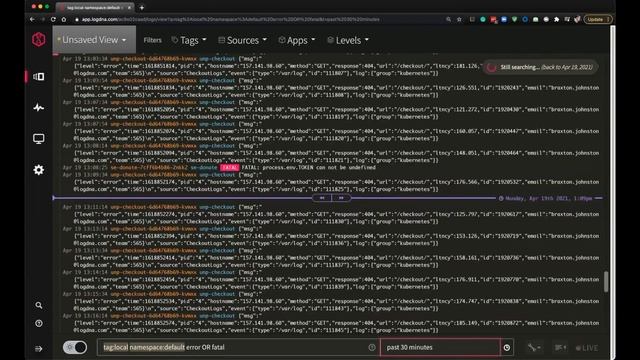640x360 pixels.
Task: Click the browser home button
Action: [64, 19]
